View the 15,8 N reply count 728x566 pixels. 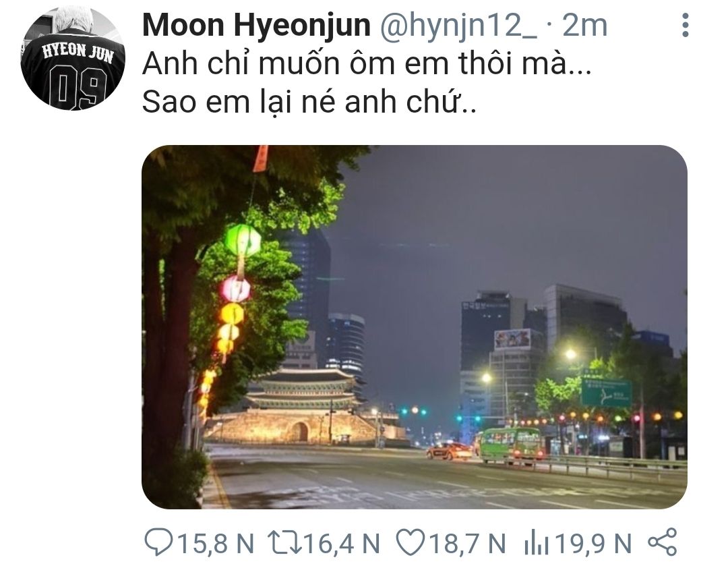pos(216,543)
